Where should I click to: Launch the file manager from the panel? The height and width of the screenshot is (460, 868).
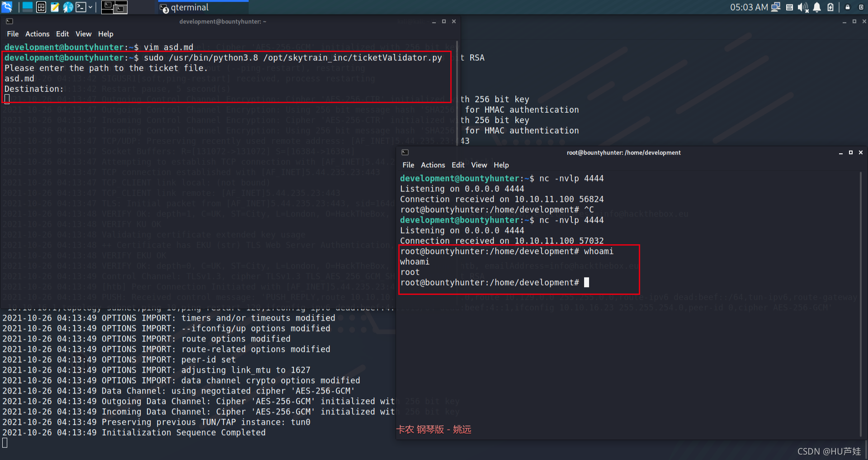41,7
